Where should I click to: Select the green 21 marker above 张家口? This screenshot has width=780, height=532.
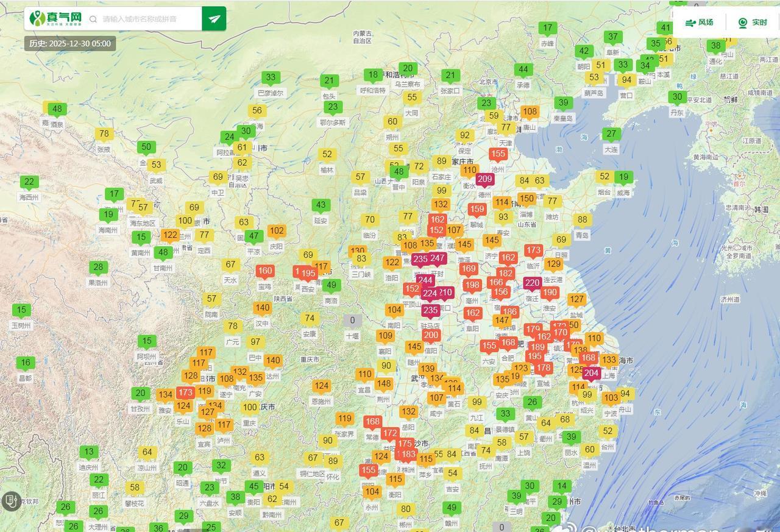(450, 76)
